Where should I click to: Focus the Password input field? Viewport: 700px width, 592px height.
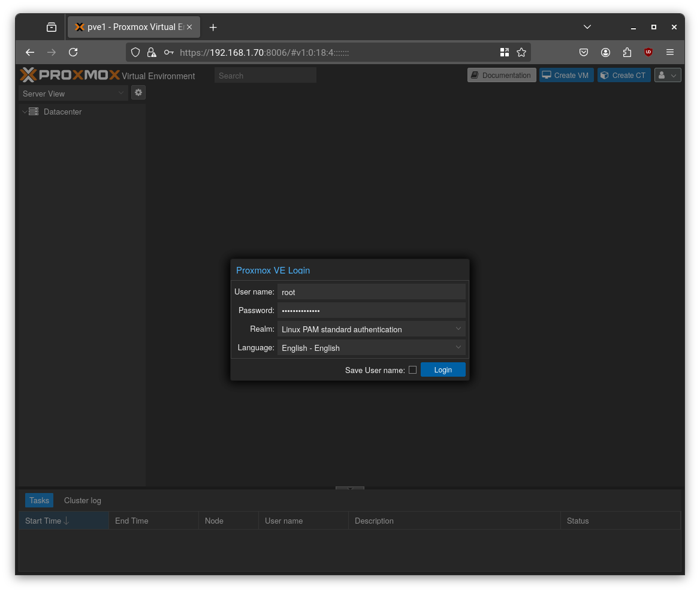point(371,310)
